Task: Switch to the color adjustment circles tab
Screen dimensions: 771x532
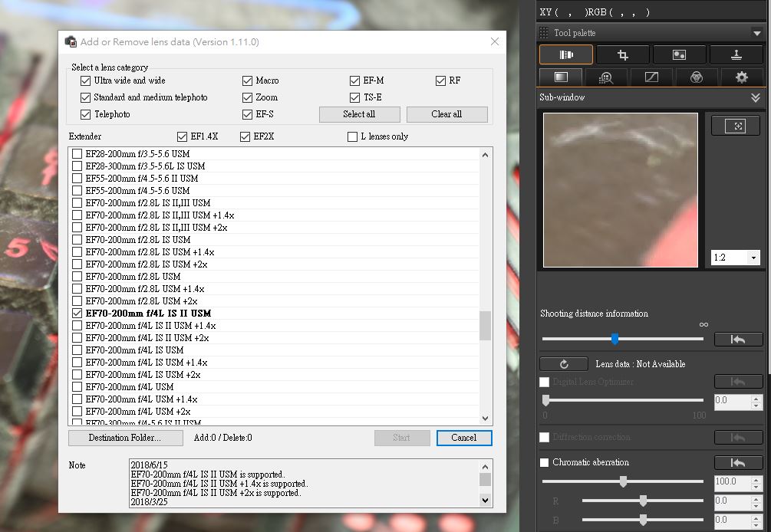Action: tap(697, 77)
